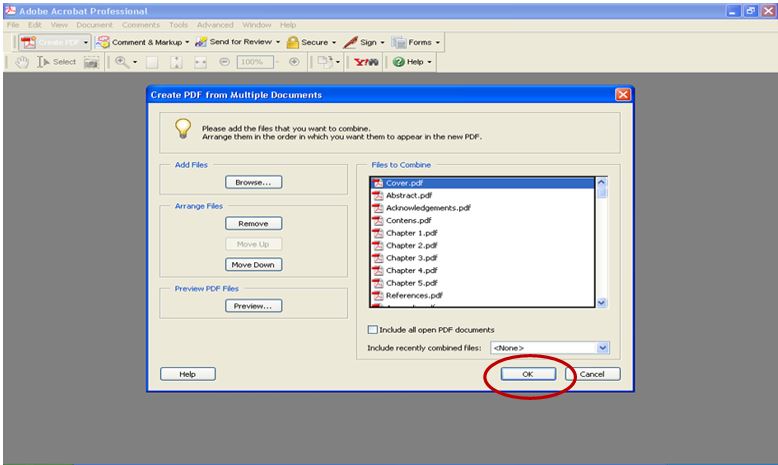Click the Fit Page icon
This screenshot has height=465, width=778.
[176, 63]
